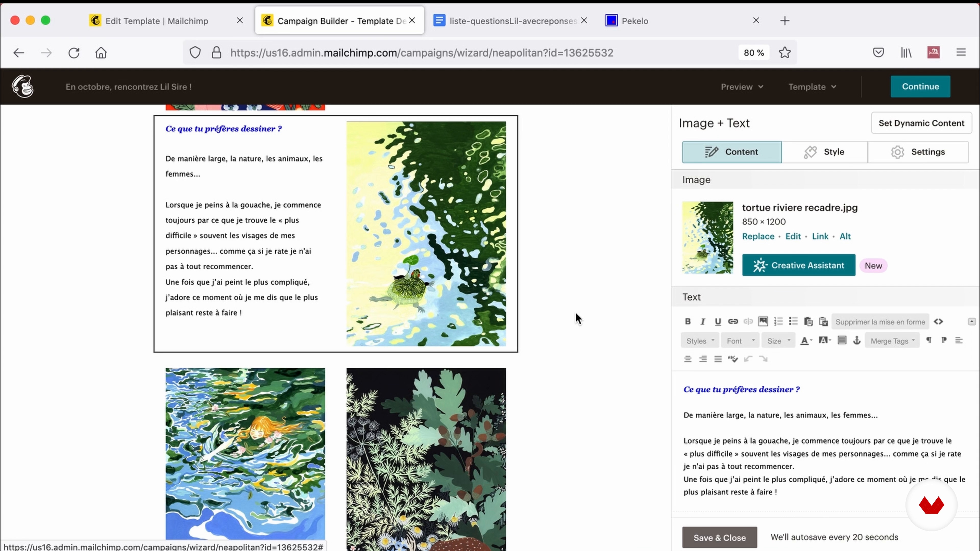Go back to the previous page
The width and height of the screenshot is (980, 551).
(x=19, y=53)
